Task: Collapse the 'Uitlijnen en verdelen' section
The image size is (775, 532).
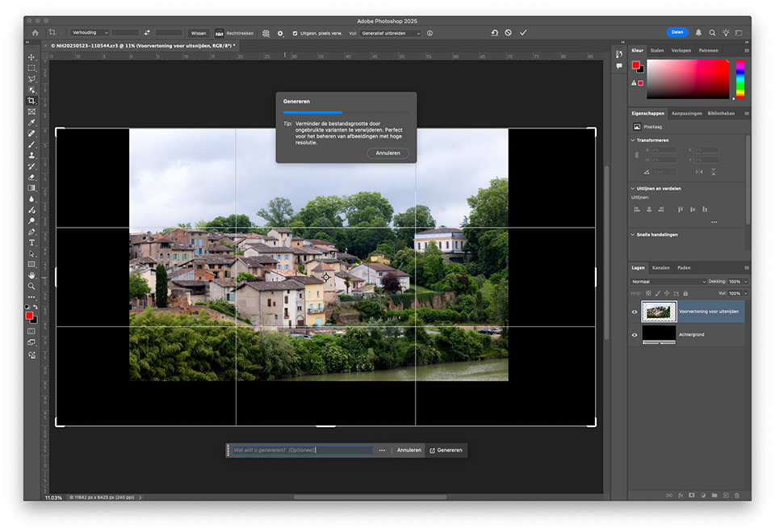Action: pos(633,188)
